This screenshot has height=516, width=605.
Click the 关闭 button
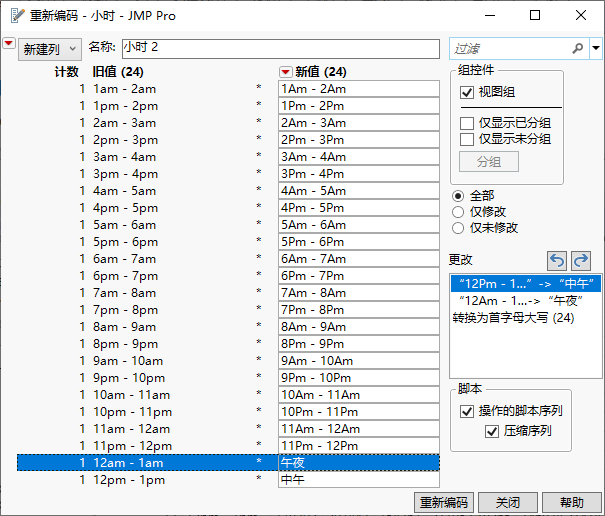[x=508, y=502]
